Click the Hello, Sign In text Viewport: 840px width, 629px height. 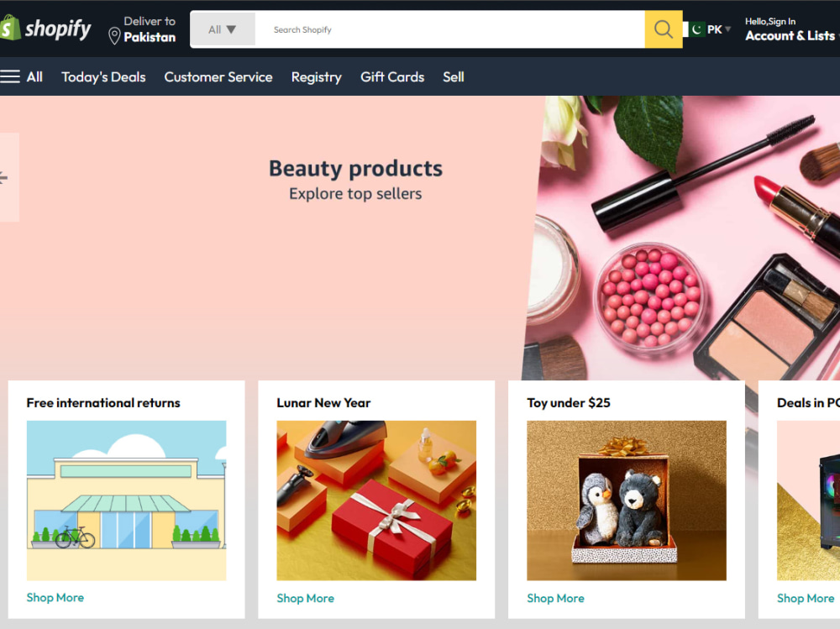[x=769, y=22]
